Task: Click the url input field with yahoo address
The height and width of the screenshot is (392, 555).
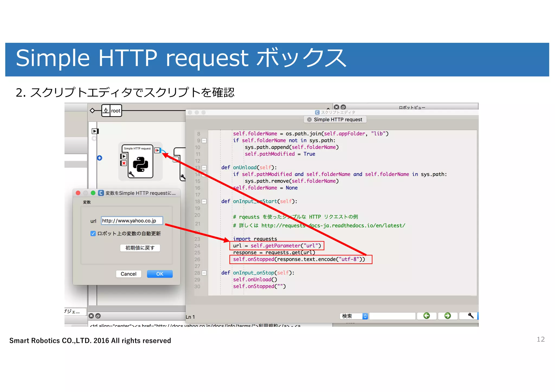Action: [132, 221]
